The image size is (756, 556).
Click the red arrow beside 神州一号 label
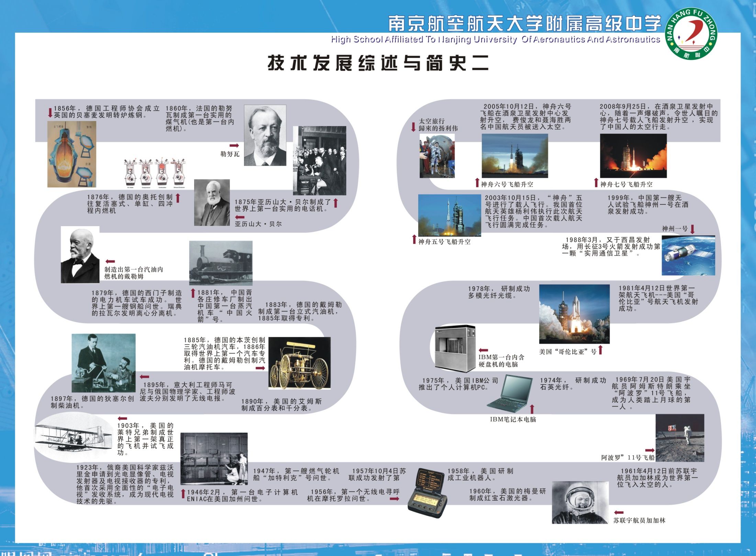click(692, 229)
